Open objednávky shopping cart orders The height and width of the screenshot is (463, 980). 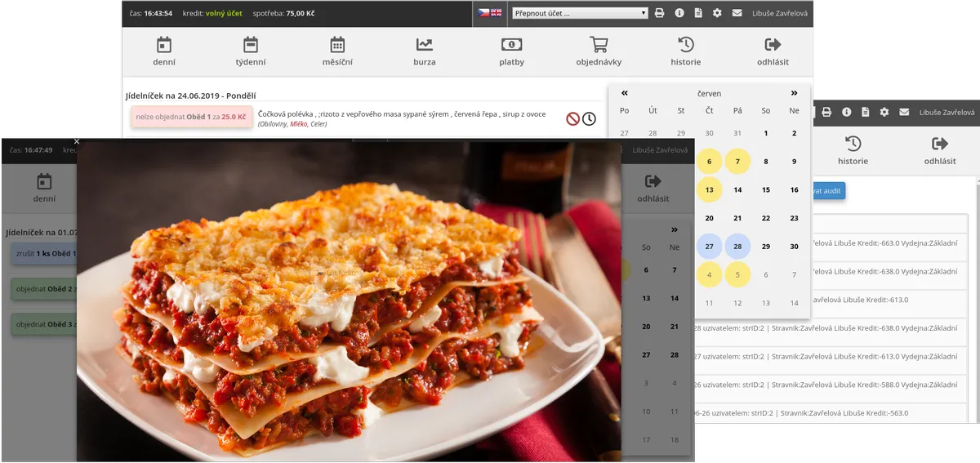(x=599, y=51)
